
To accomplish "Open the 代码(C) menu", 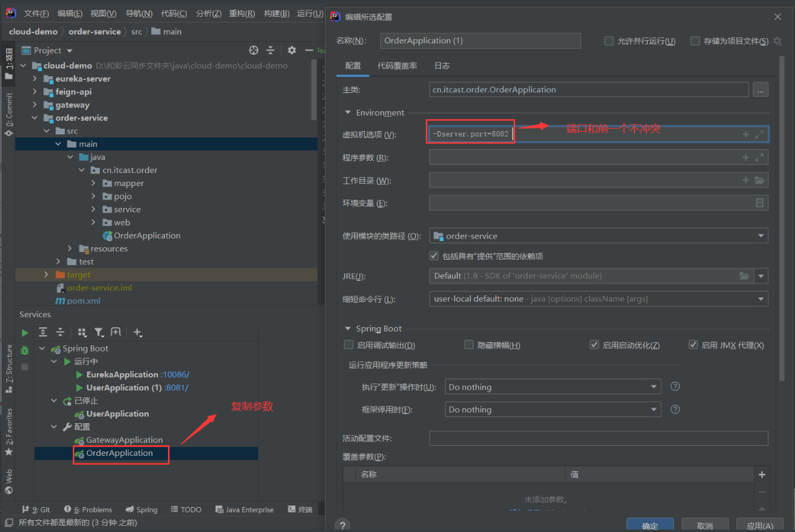I will tap(174, 14).
